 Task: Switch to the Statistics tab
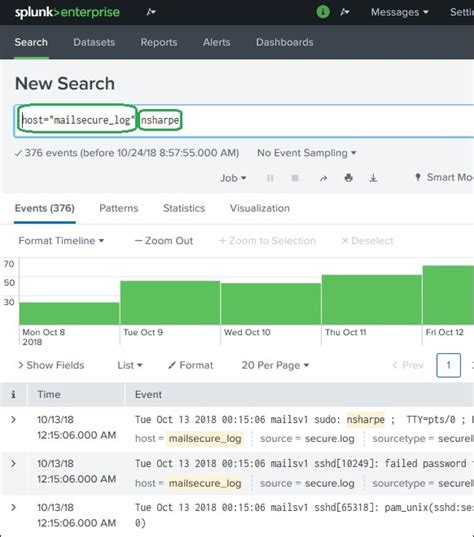184,208
